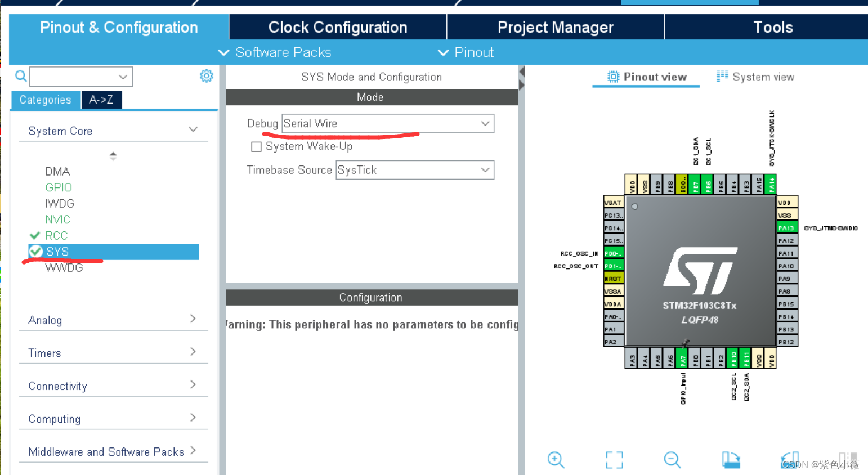Image resolution: width=868 pixels, height=475 pixels.
Task: Click the PD1 oscillator-out pin
Action: pos(614,266)
